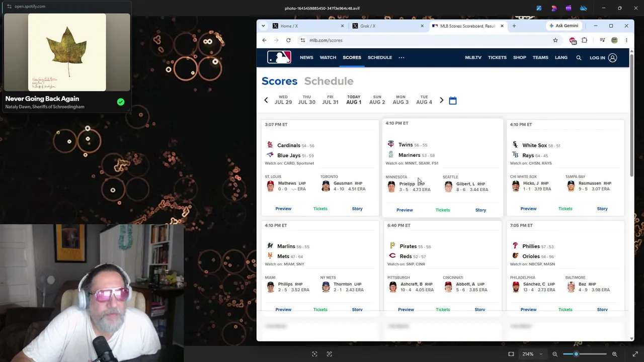Buy Tickets for Twins vs Mariners
Screen dimensions: 644x362
(x=443, y=210)
